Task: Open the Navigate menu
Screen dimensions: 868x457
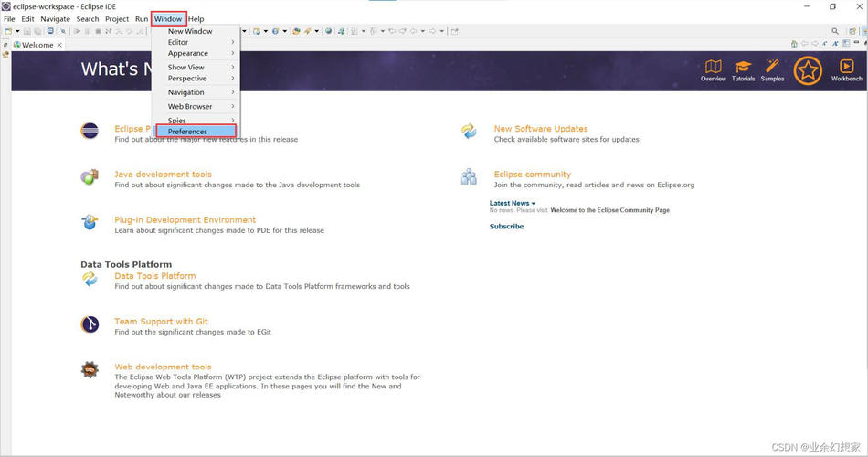Action: point(56,19)
